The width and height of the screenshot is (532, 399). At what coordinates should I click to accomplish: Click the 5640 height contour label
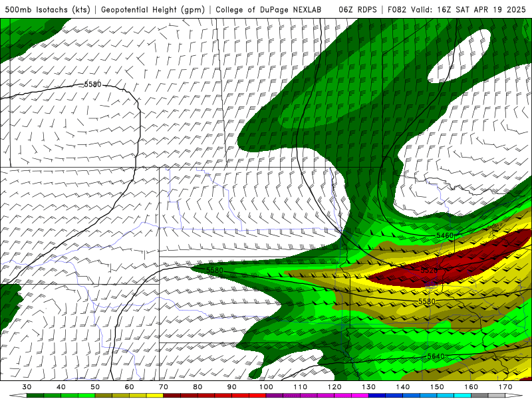(436, 356)
